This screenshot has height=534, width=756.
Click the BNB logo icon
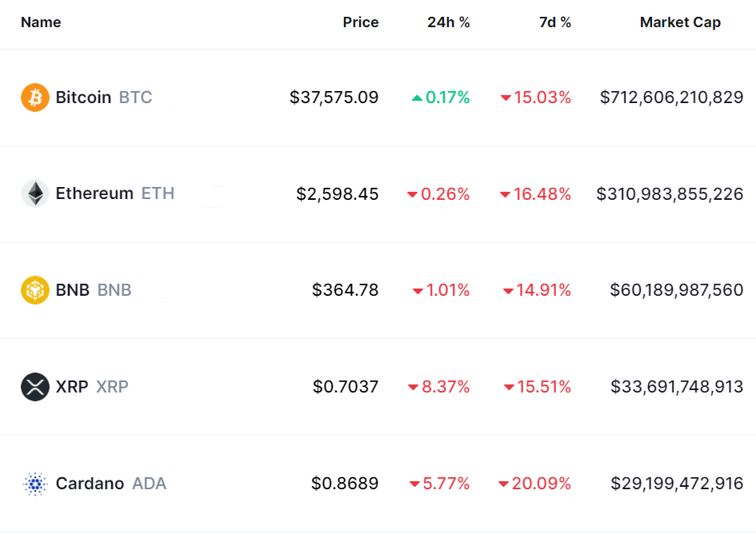35,290
